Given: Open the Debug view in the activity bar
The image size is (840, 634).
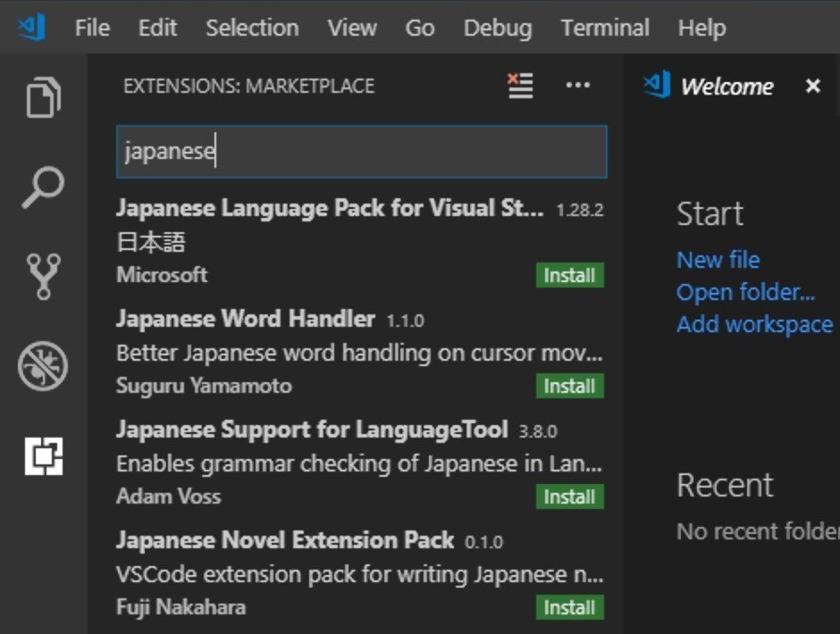Looking at the screenshot, I should (x=43, y=366).
